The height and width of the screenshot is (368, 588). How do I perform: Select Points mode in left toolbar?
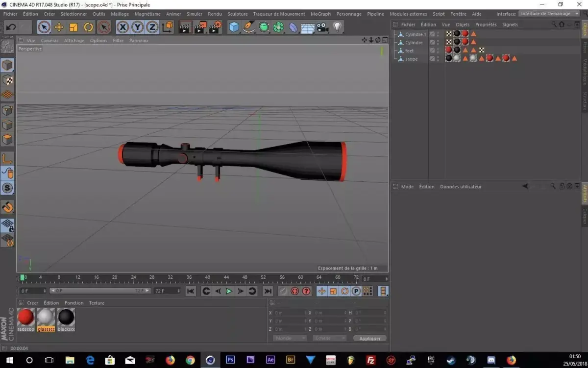[x=7, y=110]
